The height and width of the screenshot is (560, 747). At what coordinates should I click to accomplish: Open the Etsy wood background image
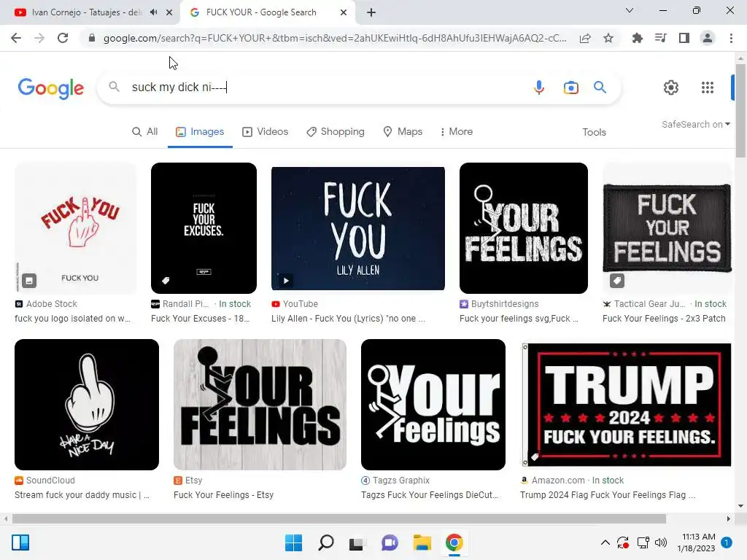click(x=260, y=405)
